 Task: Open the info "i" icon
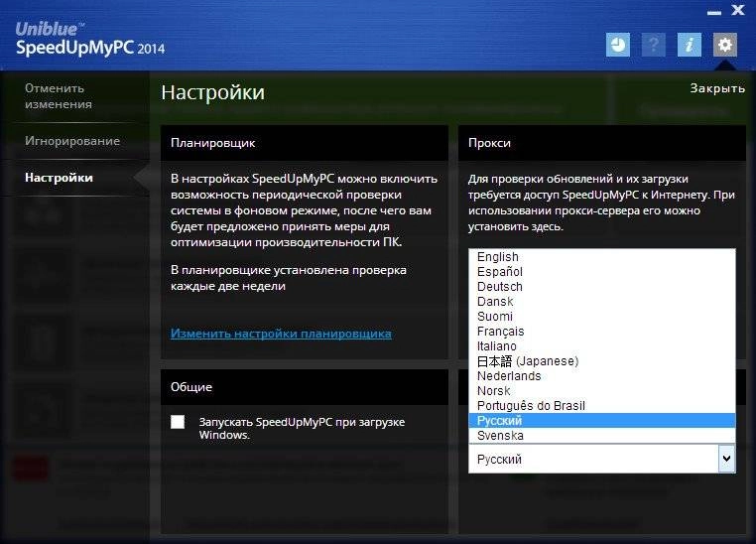point(690,45)
